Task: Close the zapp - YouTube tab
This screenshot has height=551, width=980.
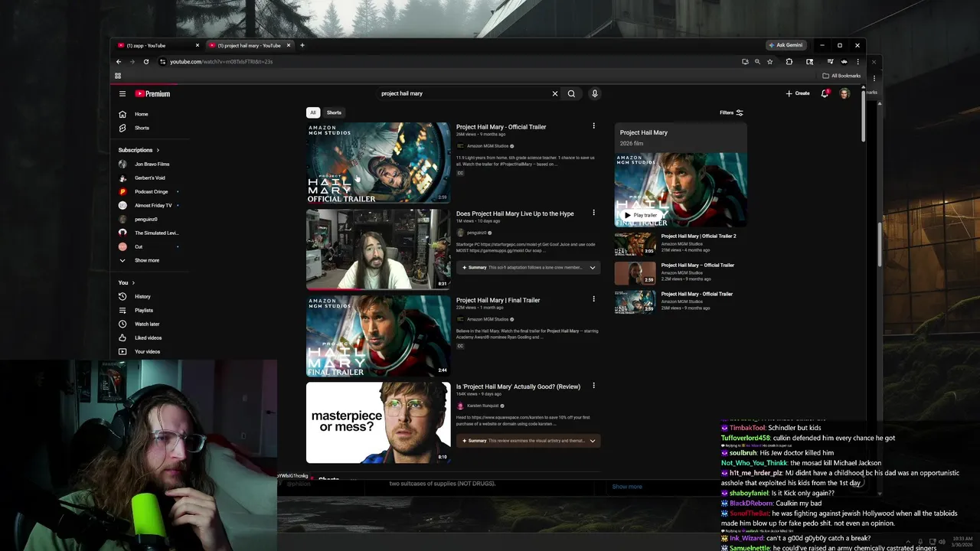Action: 197,45
